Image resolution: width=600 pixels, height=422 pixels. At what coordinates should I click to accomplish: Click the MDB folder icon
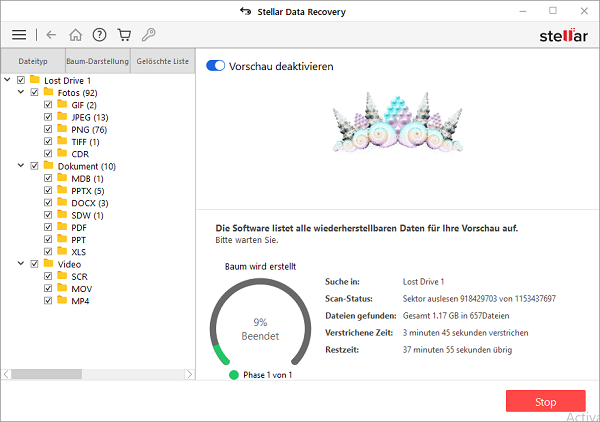pos(62,178)
